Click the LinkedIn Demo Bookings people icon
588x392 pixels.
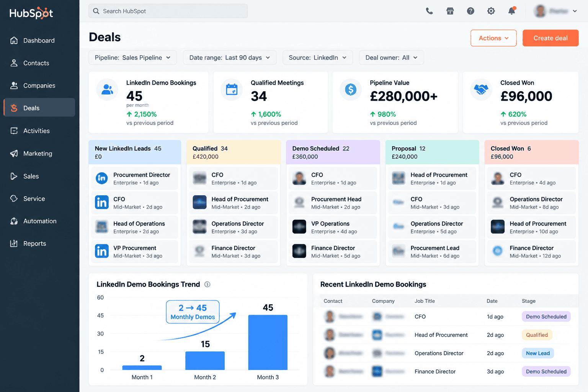(x=107, y=90)
